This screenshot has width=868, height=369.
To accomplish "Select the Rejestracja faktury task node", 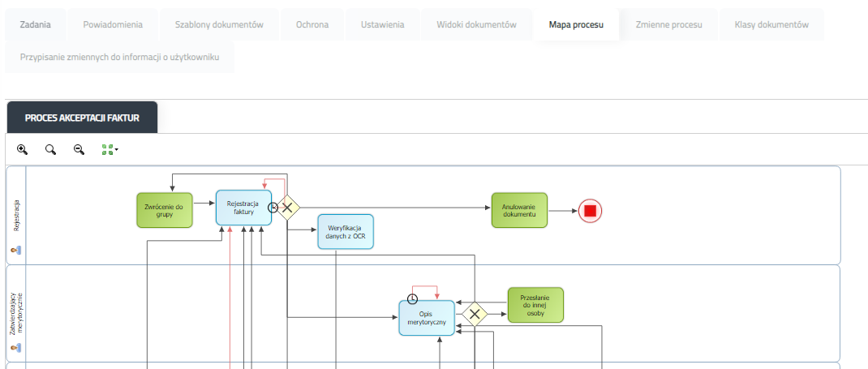I will click(243, 208).
